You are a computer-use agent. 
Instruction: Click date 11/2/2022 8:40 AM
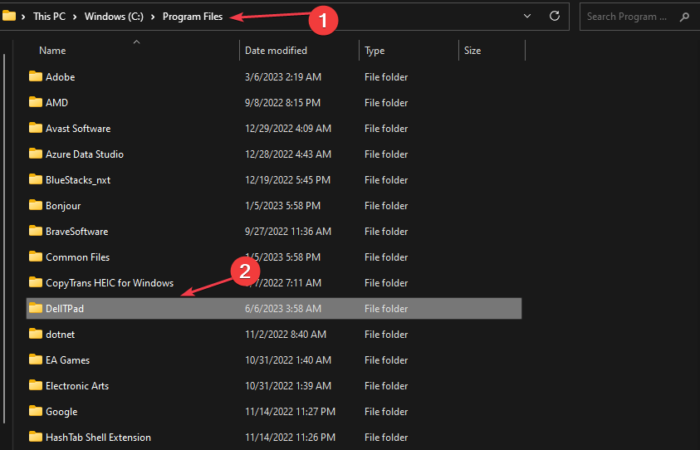click(285, 334)
